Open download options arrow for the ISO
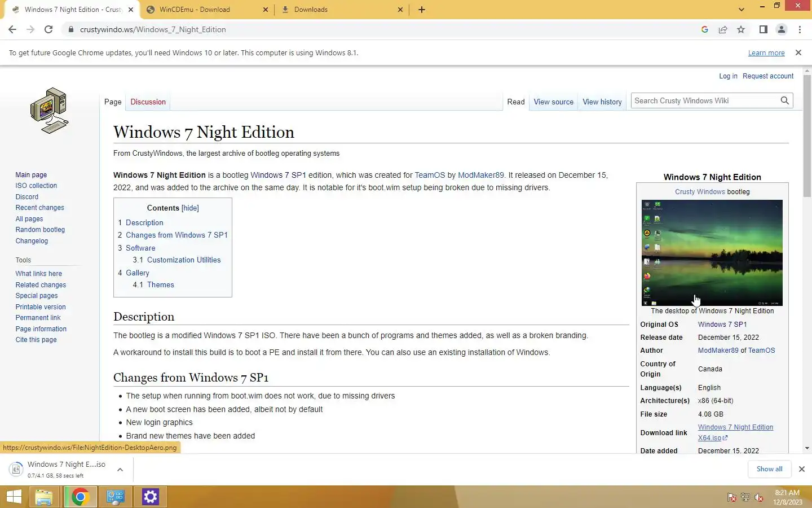Image resolution: width=812 pixels, height=508 pixels. coord(120,469)
